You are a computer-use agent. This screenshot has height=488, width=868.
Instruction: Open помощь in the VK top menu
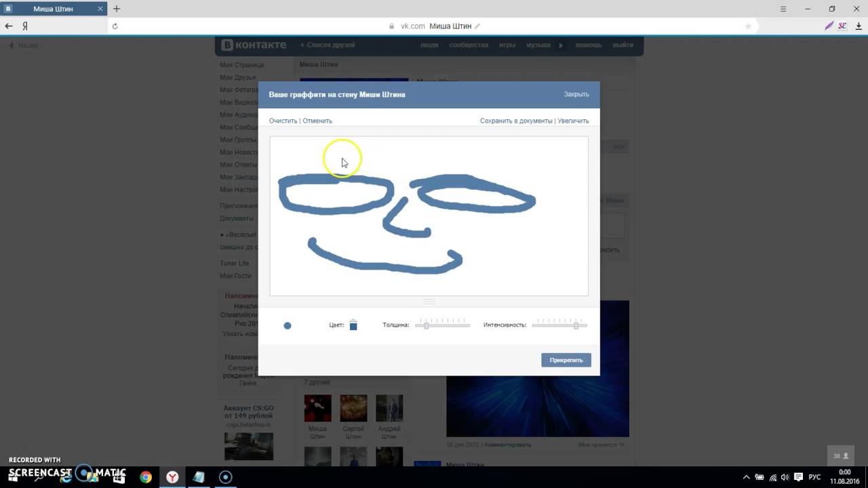pos(589,45)
